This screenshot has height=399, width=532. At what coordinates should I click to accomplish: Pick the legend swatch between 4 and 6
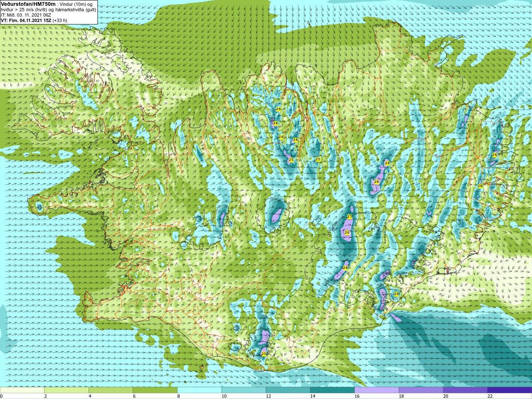pos(111,390)
